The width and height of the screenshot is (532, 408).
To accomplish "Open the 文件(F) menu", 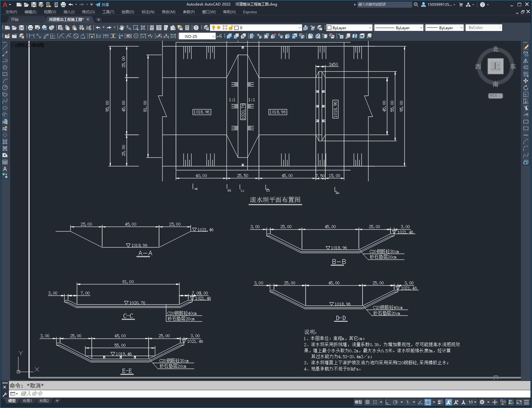I will (11, 12).
